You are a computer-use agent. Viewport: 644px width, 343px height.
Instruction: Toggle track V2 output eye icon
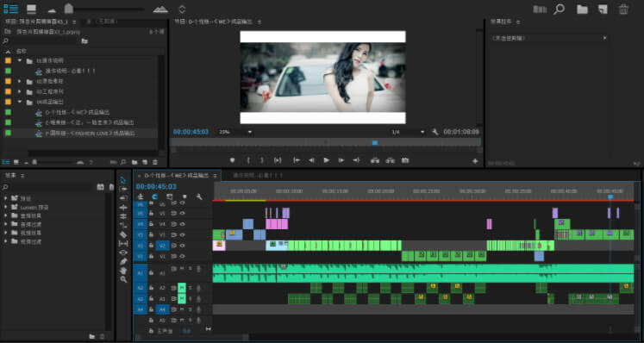(183, 246)
